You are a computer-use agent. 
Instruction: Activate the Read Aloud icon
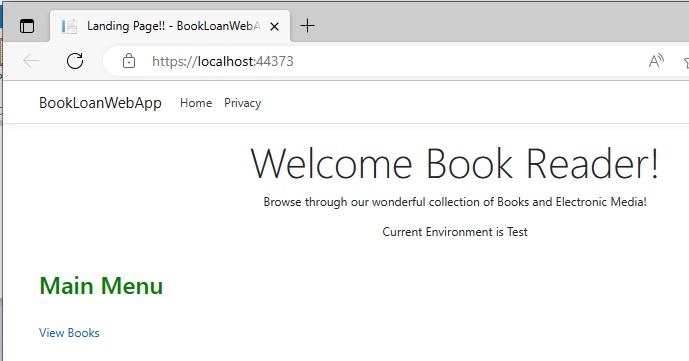click(656, 61)
